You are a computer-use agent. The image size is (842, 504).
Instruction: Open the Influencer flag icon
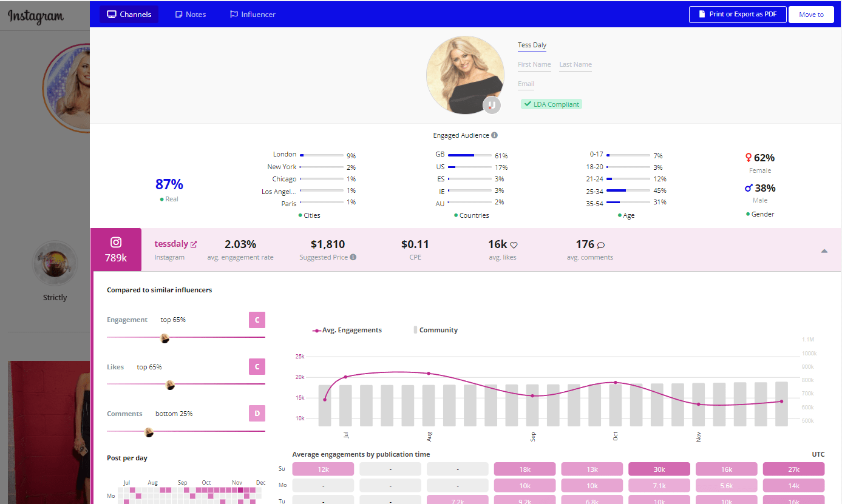coord(233,13)
